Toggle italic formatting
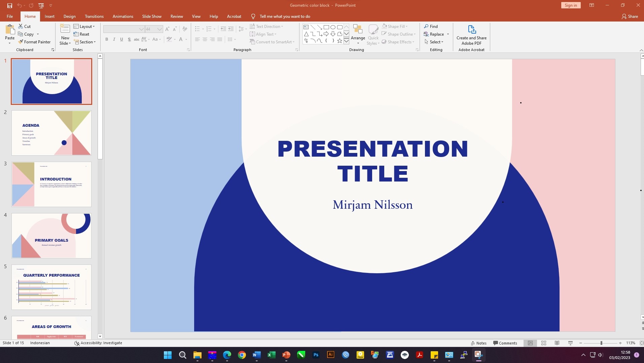 tap(114, 39)
